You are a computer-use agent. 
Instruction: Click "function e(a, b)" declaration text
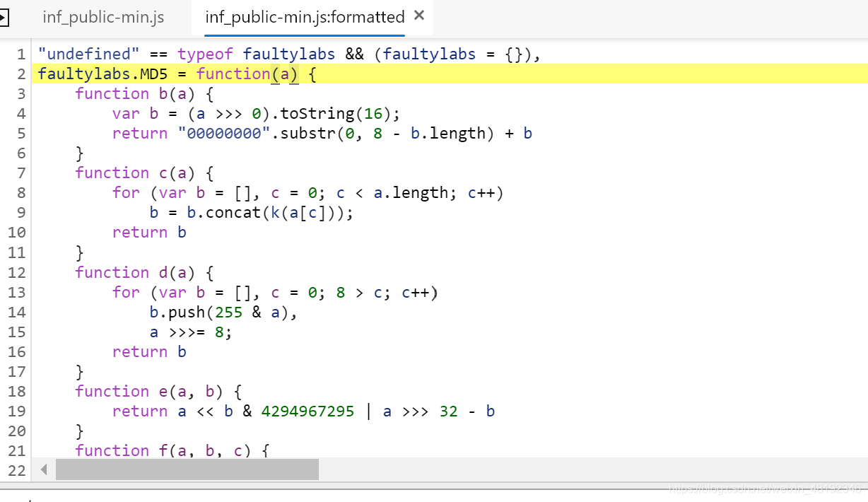[149, 391]
